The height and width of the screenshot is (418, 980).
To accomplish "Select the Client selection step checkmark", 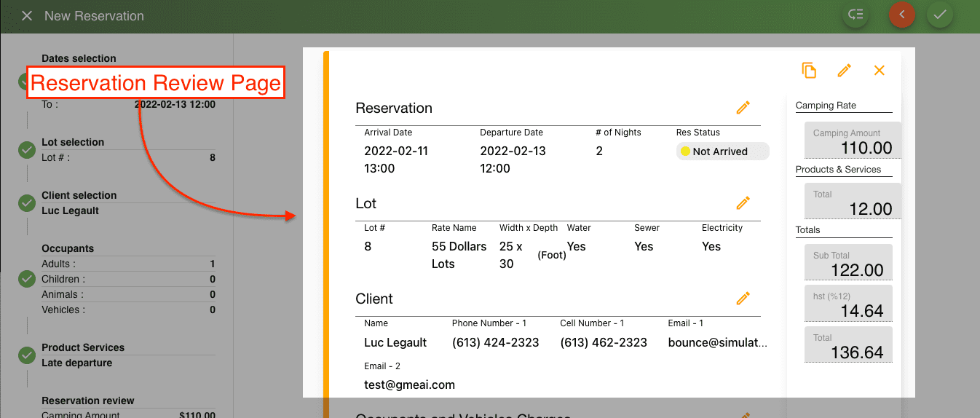I will click(27, 203).
